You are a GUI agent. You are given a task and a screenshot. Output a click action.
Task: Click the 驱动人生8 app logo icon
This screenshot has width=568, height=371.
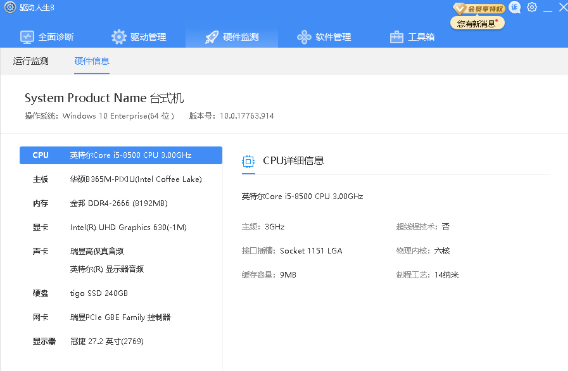tap(10, 7)
